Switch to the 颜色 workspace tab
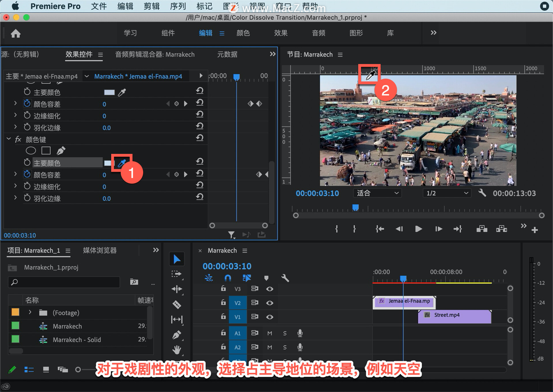Image resolution: width=553 pixels, height=392 pixels. click(x=243, y=33)
